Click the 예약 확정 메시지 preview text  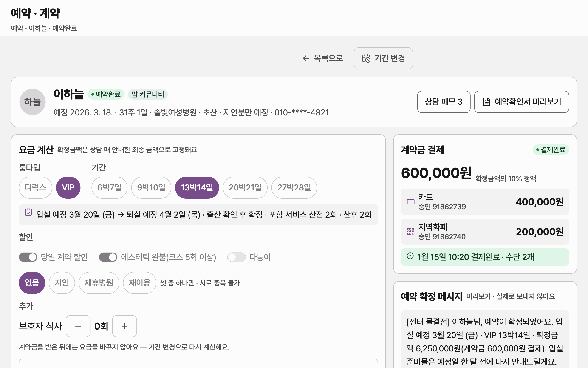click(x=485, y=342)
